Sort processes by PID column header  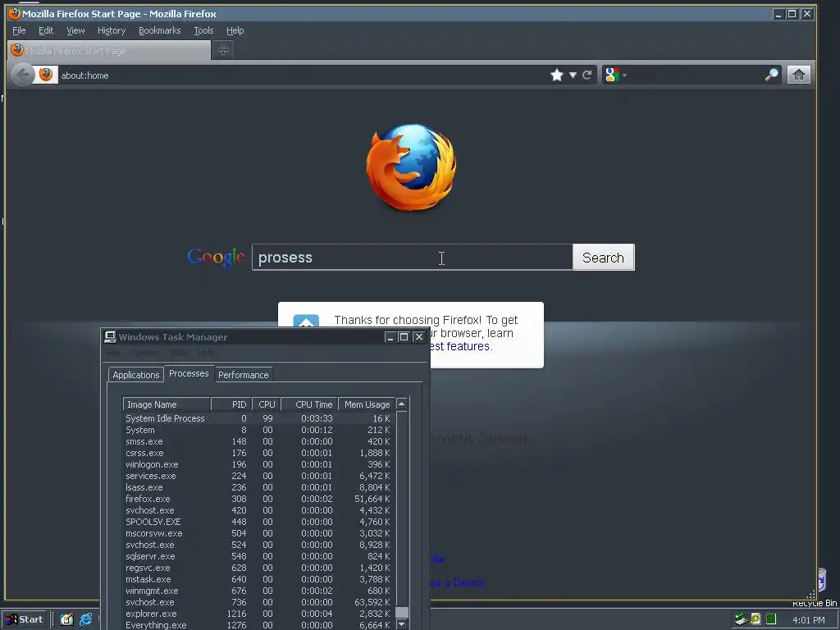(231, 404)
